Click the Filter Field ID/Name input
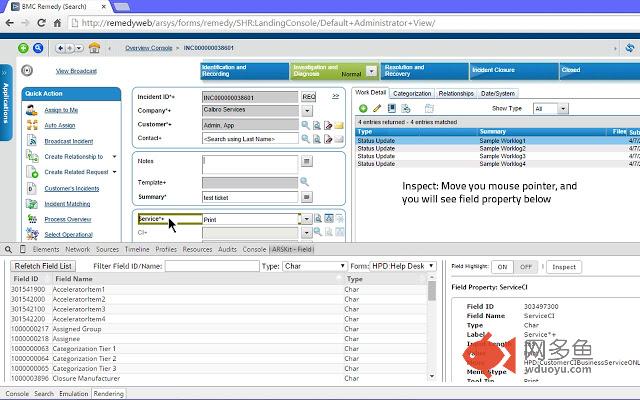The width and height of the screenshot is (640, 400). [x=212, y=266]
